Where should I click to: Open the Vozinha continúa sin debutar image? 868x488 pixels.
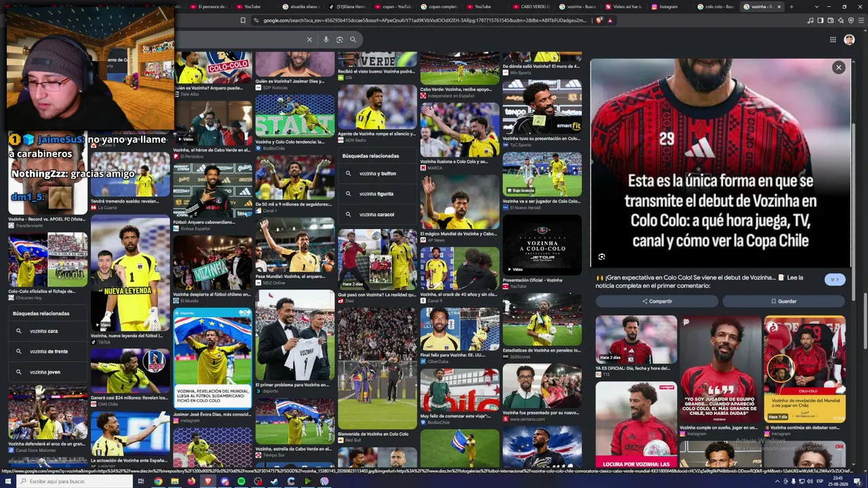click(805, 369)
